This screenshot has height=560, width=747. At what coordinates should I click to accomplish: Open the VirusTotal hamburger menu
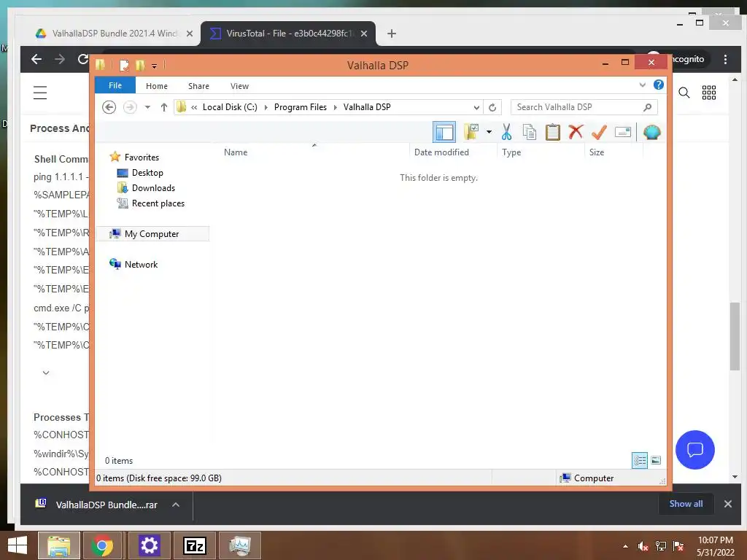40,93
